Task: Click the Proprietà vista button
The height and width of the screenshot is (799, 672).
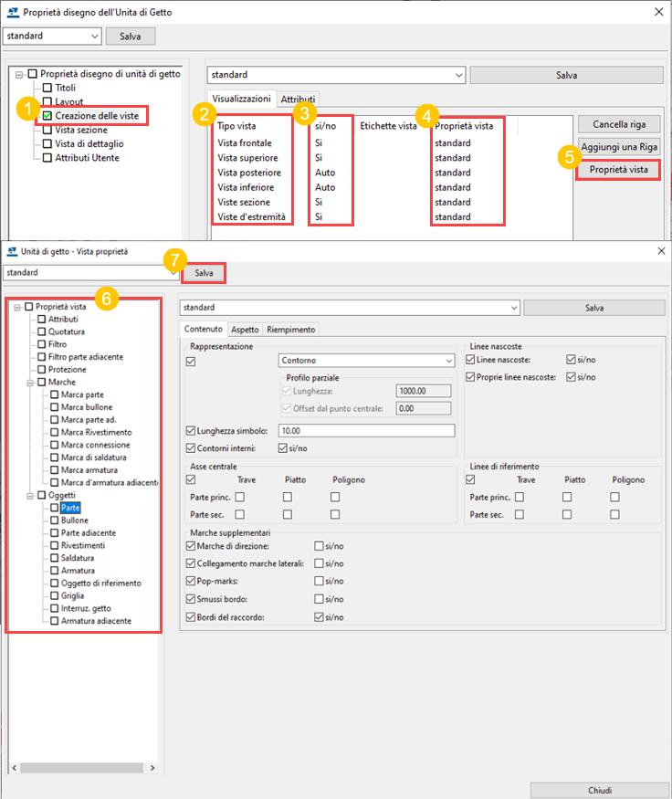Action: tap(618, 170)
